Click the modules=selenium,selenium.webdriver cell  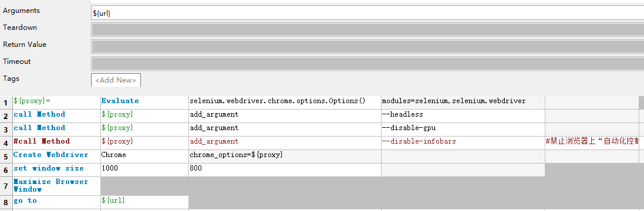pyautogui.click(x=463, y=103)
